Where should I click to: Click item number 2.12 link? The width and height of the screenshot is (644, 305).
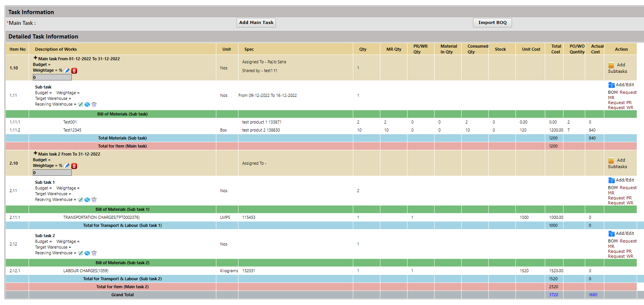click(x=13, y=244)
